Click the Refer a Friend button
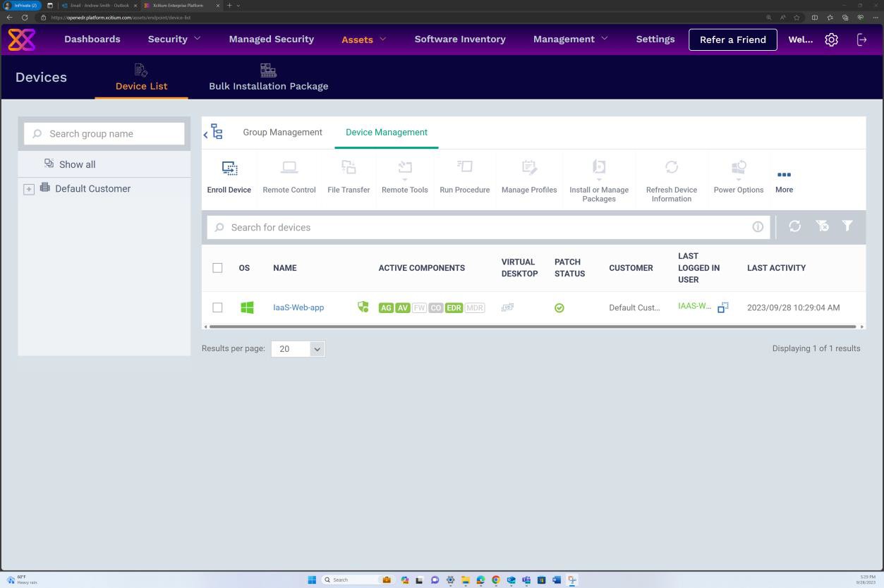Viewport: 884px width, 588px height. [732, 39]
